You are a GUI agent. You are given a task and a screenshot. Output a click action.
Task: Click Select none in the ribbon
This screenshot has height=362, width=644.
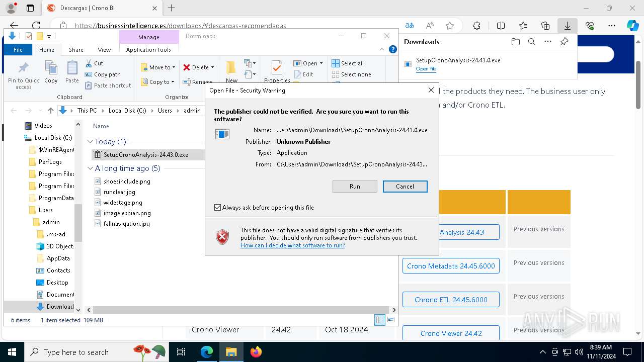pos(352,74)
